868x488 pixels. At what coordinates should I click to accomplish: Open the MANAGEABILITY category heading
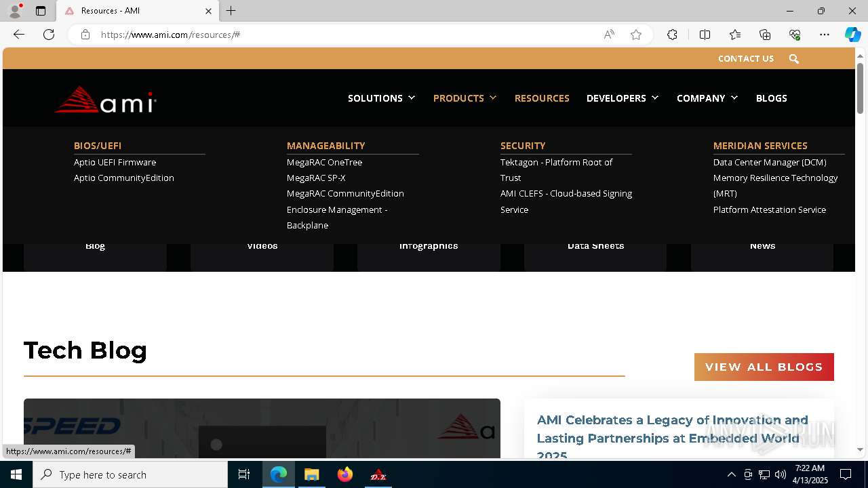click(x=325, y=146)
